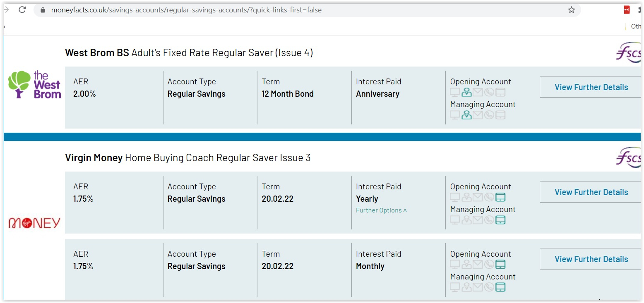Select 1.75% AER in the Monthly row
This screenshot has height=303, width=644.
pyautogui.click(x=83, y=266)
